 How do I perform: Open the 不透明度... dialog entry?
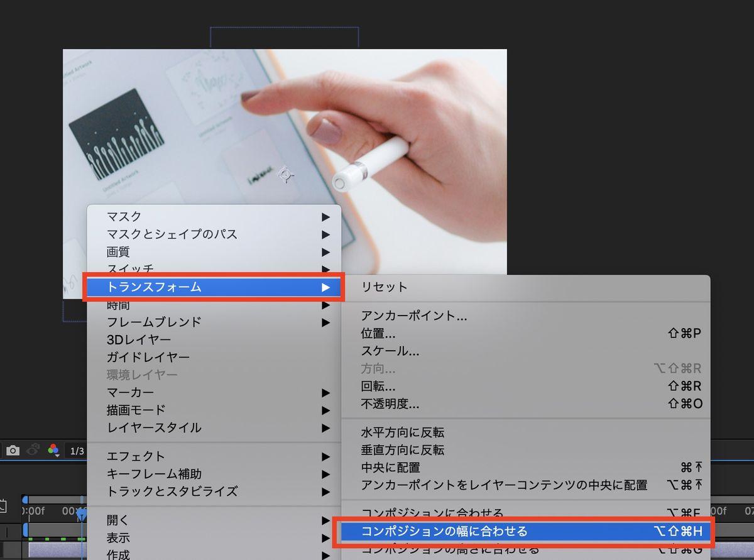pyautogui.click(x=390, y=404)
